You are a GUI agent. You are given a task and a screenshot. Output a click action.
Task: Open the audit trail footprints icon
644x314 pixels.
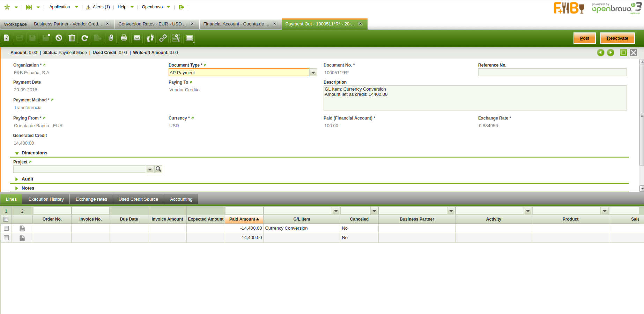[150, 38]
